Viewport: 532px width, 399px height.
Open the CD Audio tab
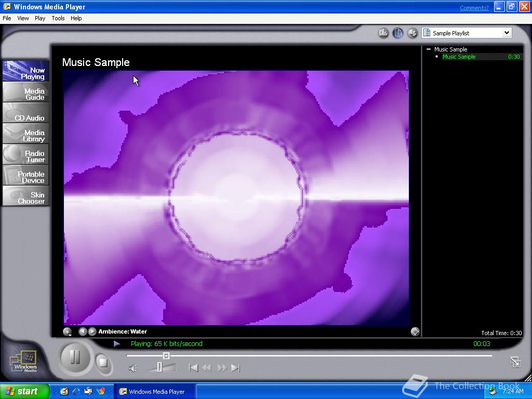(x=26, y=113)
